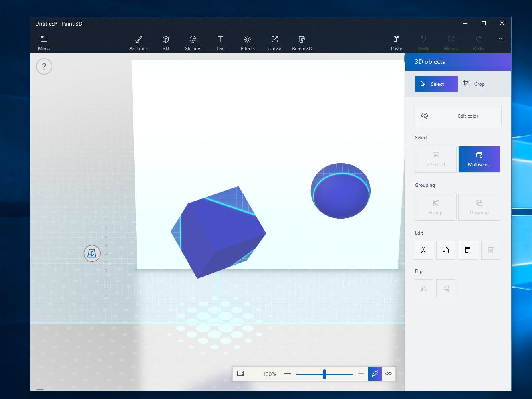Viewport: 532px width, 399px height.
Task: Maximize the Paint 3D window
Action: (484, 23)
